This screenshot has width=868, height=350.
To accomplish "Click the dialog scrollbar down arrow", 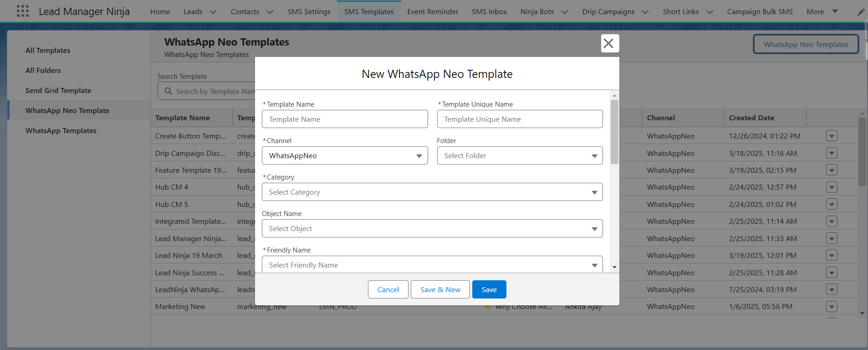I will click(614, 268).
